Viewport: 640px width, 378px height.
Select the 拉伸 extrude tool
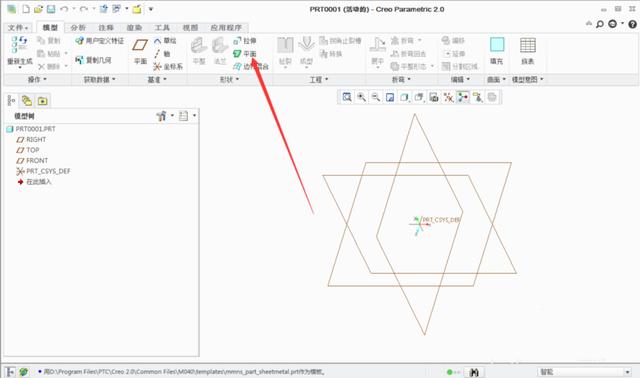pyautogui.click(x=245, y=41)
